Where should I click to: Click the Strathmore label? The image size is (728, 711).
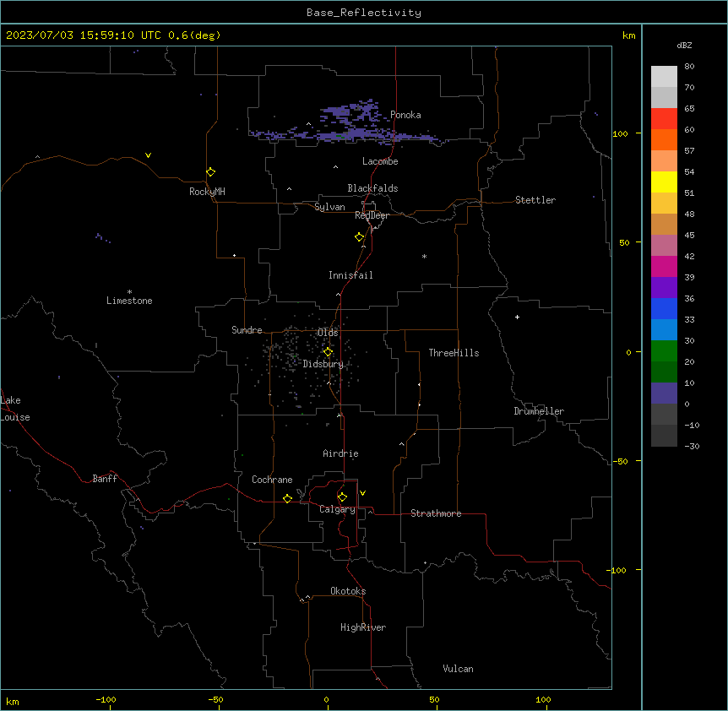click(x=436, y=513)
